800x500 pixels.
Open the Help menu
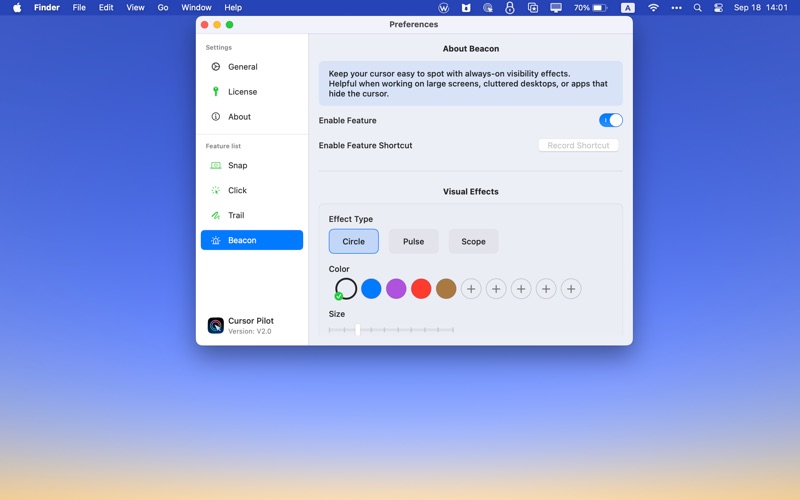(233, 8)
